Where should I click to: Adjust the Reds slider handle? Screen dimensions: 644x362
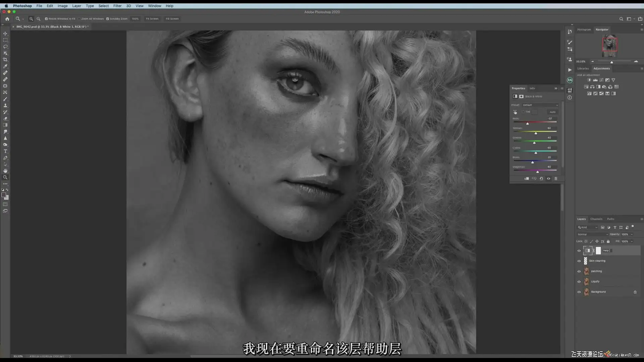[x=527, y=124]
